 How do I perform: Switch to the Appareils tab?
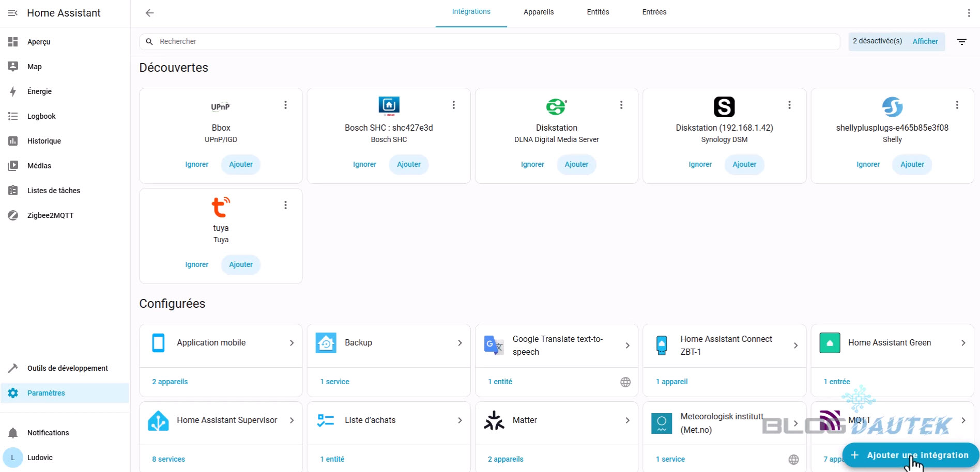pos(538,12)
